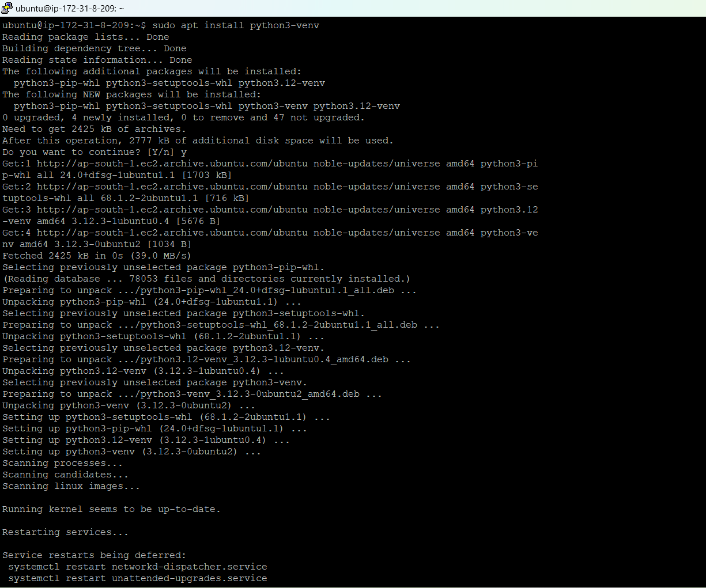Screen dimensions: 706x588
Task: Click 'Preparing to unpack' python3-venv_3.12.3-0ubuntu2 deb line
Action: 192,394
